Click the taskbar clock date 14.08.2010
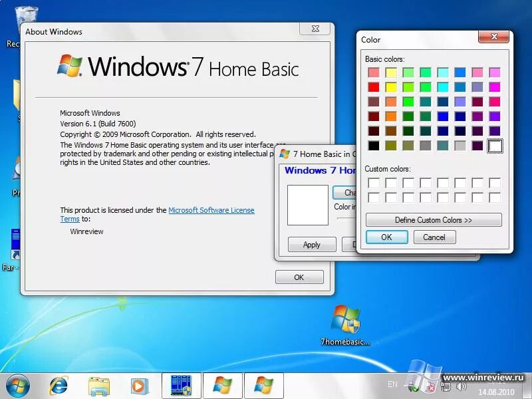This screenshot has width=532, height=399. tap(496, 392)
